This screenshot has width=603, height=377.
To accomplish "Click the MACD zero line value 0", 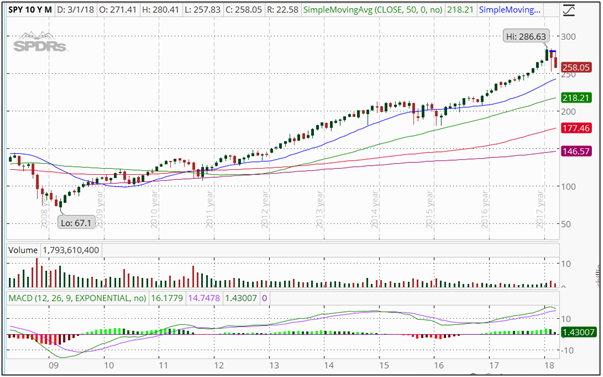I will 265,298.
